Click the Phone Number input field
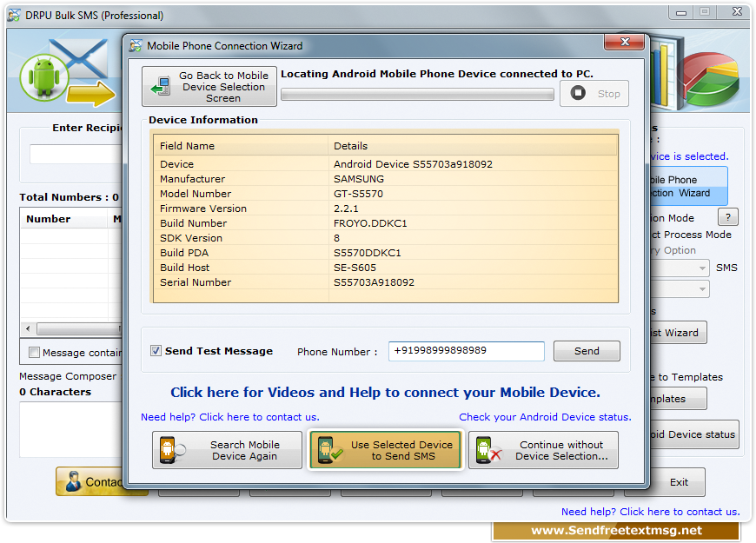Viewport: 756px width, 543px height. 467,351
